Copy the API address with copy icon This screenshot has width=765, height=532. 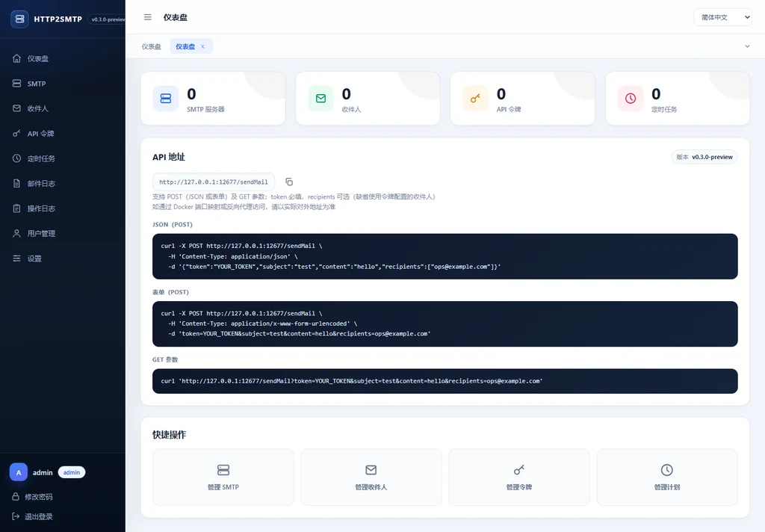tap(289, 182)
